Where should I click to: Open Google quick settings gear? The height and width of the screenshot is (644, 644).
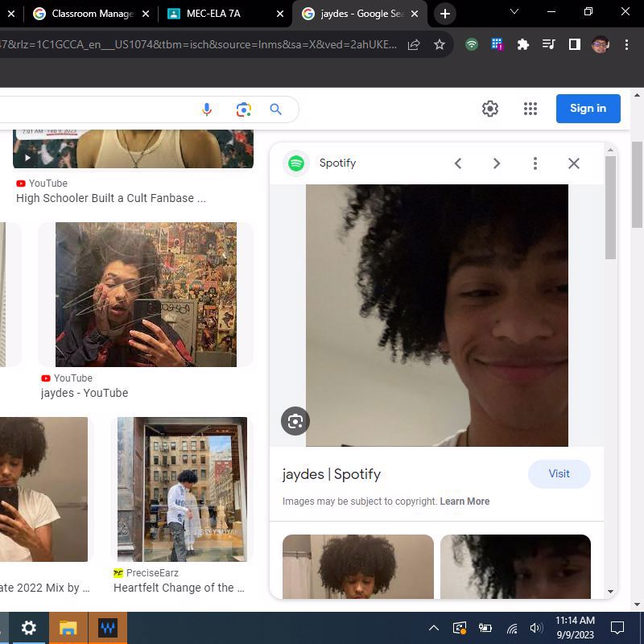tap(489, 109)
